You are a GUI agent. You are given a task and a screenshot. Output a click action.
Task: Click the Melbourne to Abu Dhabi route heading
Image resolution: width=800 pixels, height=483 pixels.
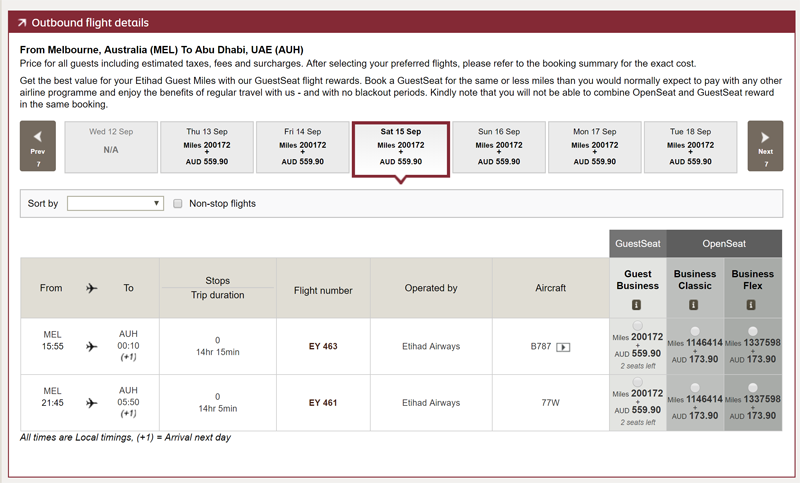(162, 50)
